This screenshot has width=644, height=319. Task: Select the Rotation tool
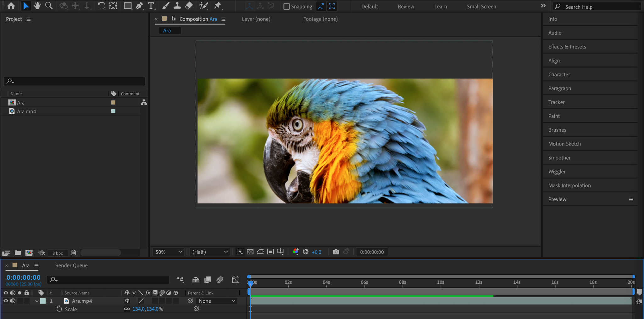101,6
